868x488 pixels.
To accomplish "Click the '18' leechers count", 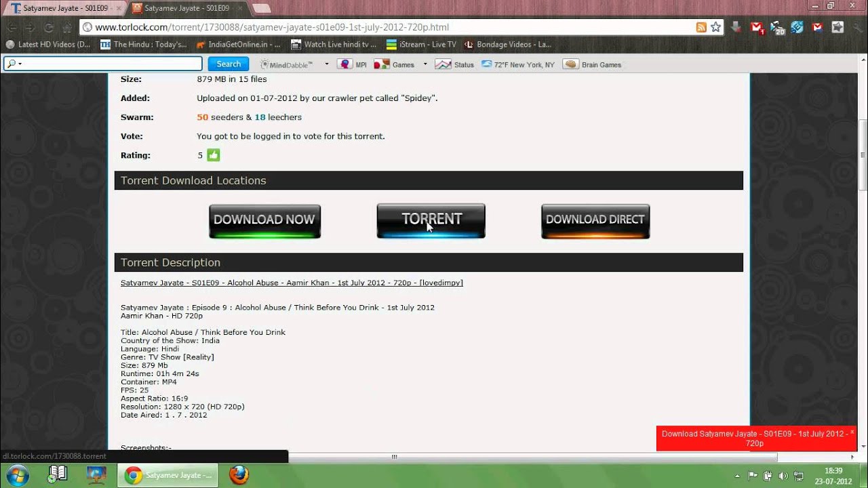I will click(260, 117).
